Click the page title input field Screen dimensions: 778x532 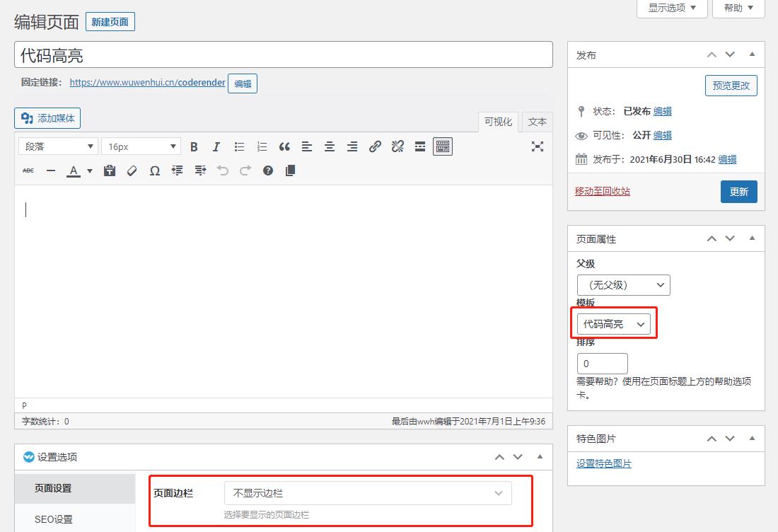coord(283,54)
